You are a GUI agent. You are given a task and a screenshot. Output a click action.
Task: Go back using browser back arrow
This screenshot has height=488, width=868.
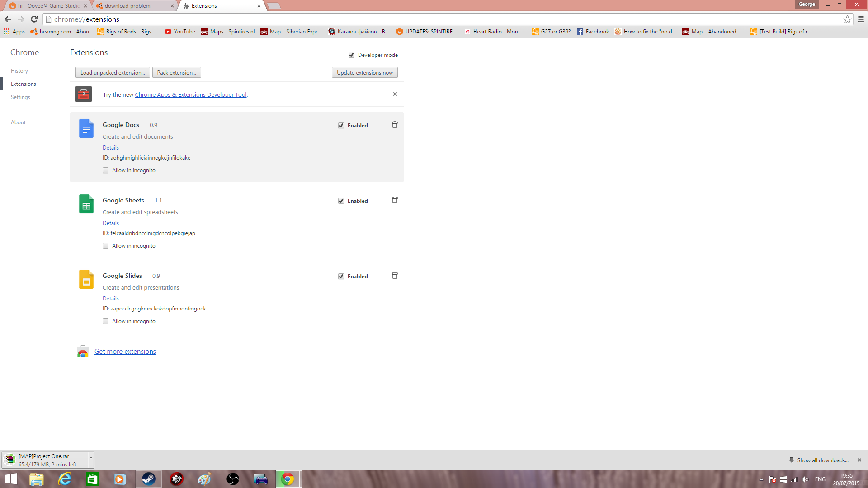pos(8,19)
